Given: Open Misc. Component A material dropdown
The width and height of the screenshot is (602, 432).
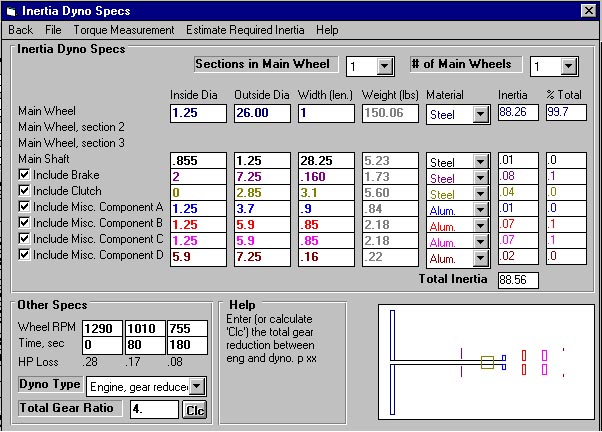Looking at the screenshot, I should tap(481, 210).
